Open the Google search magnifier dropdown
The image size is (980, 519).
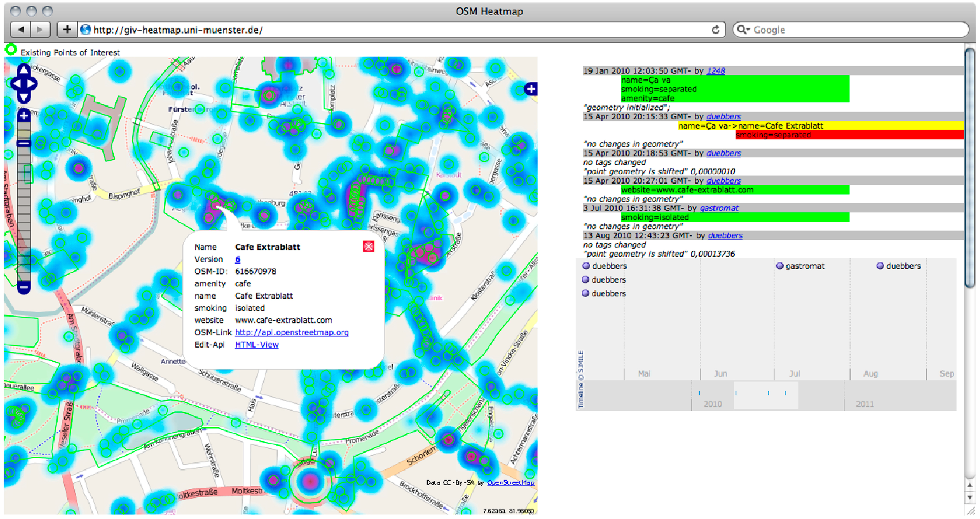(x=743, y=30)
